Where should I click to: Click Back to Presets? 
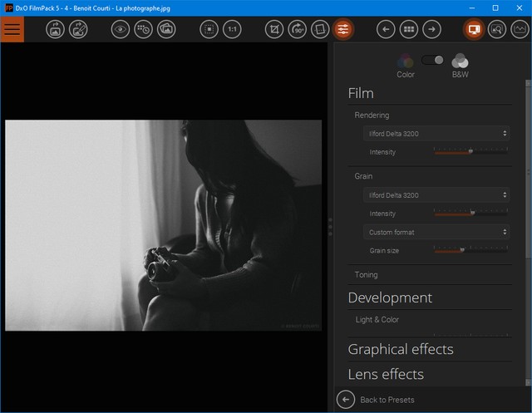[387, 400]
